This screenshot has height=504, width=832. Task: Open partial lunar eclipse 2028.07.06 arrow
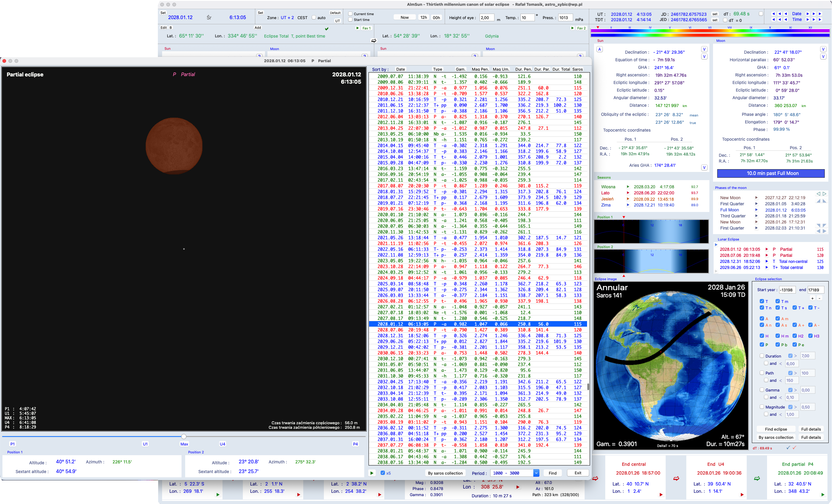coord(767,255)
